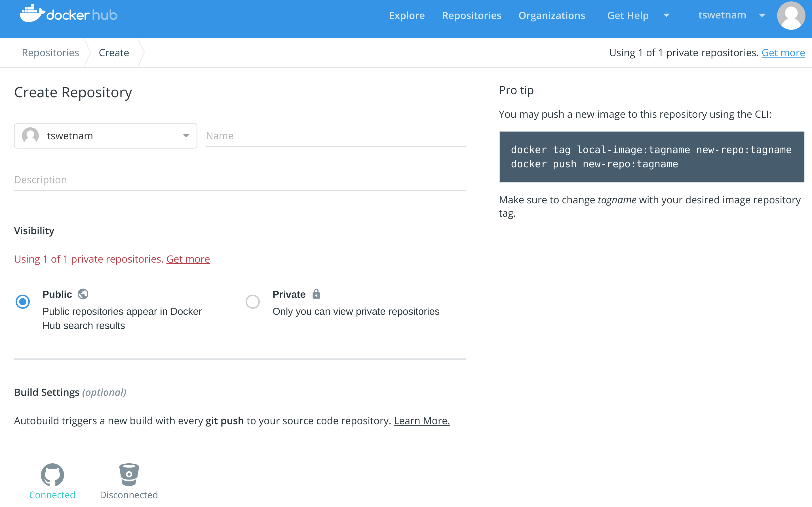The image size is (812, 507).
Task: Click the user avatar in header
Action: [791, 15]
